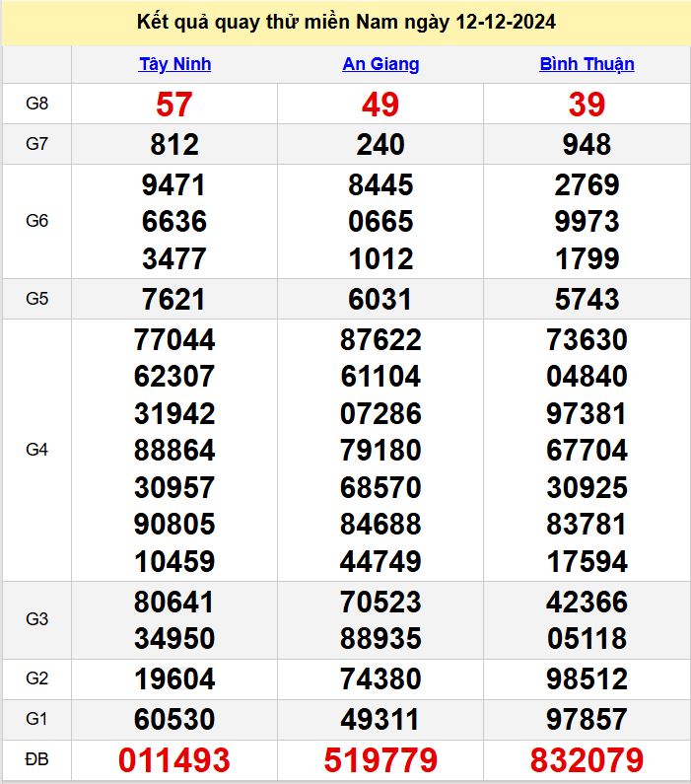691x784 pixels.
Task: Click the red G8 number 57
Action: 174,105
